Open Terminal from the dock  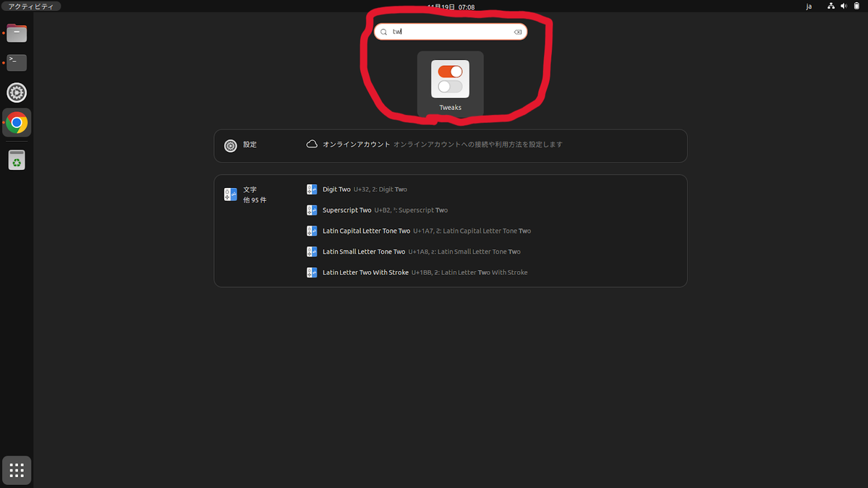point(17,63)
